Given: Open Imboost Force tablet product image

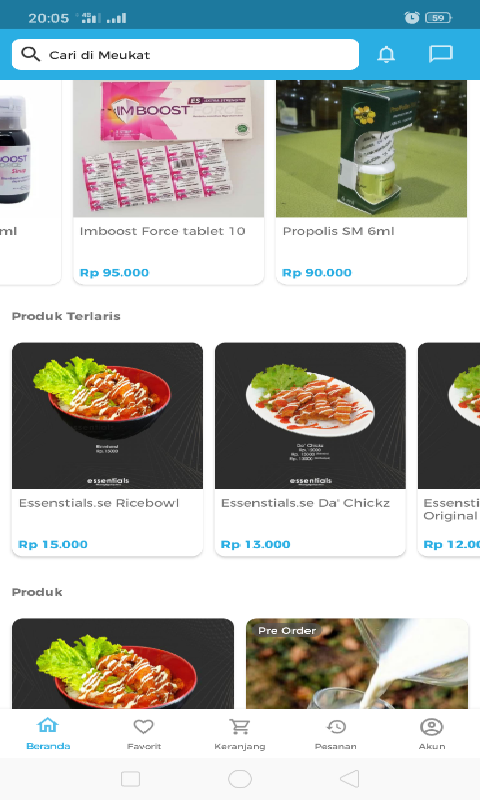Looking at the screenshot, I should pyautogui.click(x=169, y=148).
